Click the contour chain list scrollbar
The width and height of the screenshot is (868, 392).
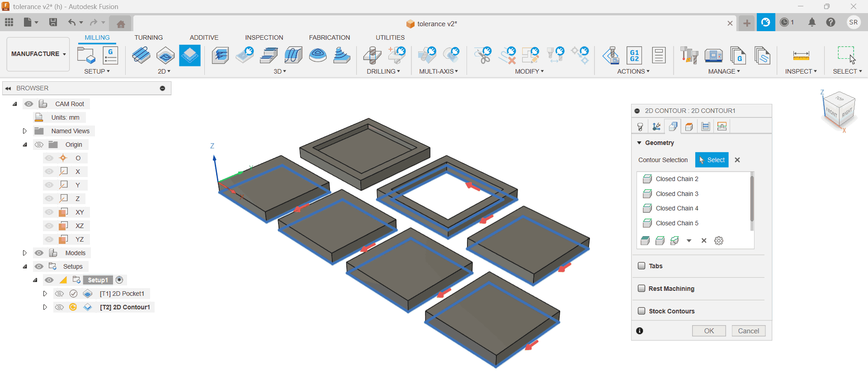click(x=752, y=199)
